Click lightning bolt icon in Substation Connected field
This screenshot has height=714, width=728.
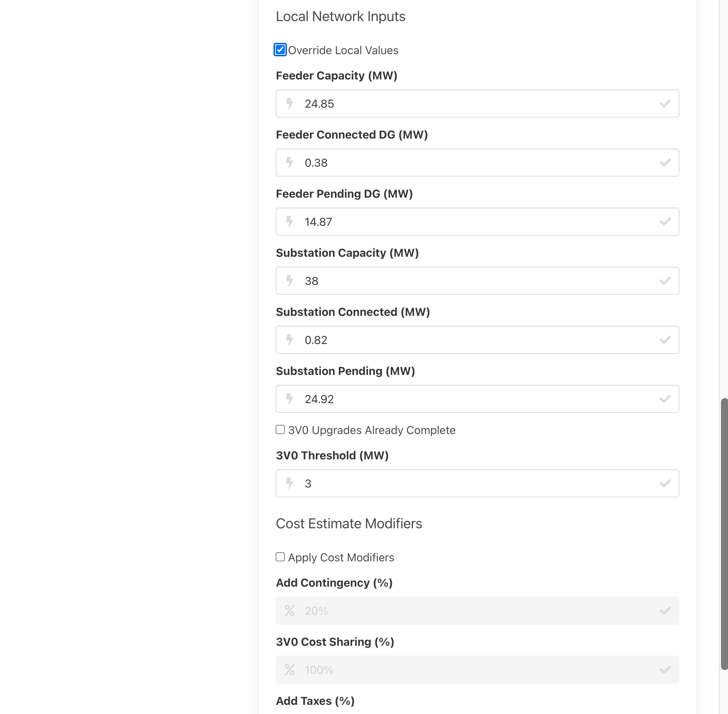tap(289, 339)
